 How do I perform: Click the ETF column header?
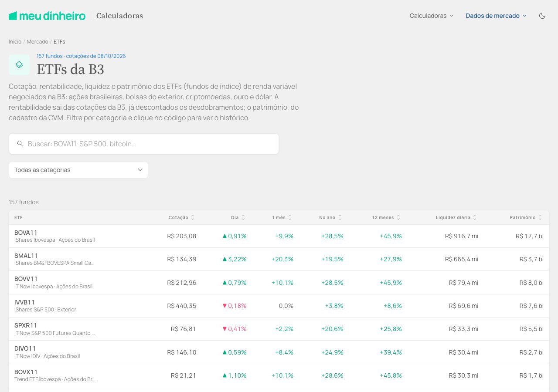[x=18, y=217]
